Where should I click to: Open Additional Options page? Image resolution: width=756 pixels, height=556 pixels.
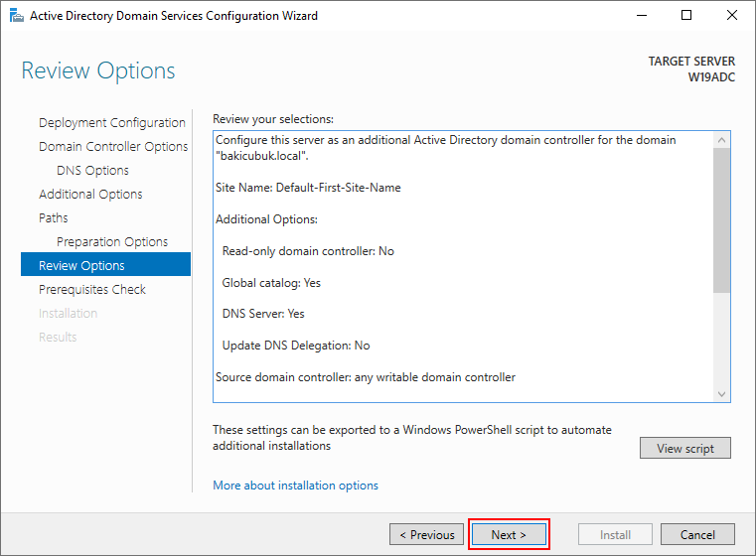pyautogui.click(x=90, y=195)
